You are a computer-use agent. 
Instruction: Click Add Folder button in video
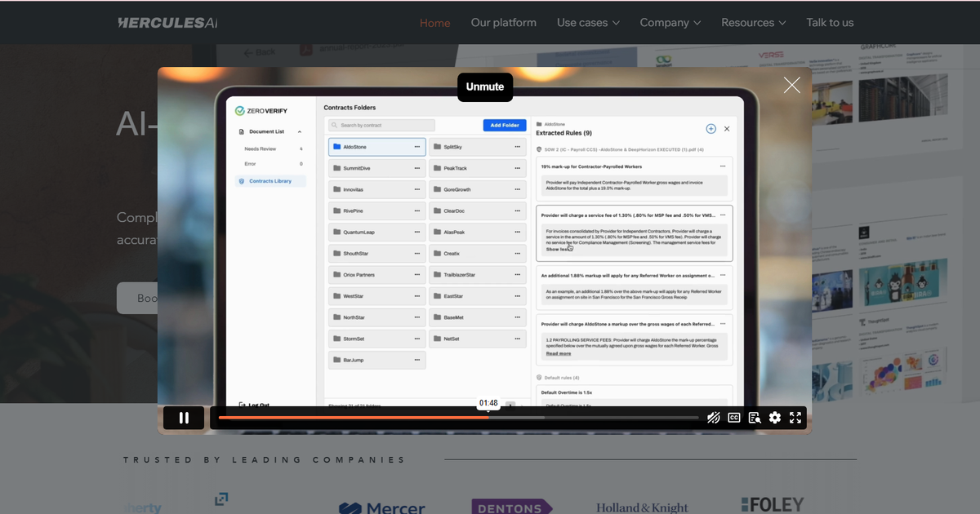[505, 126]
